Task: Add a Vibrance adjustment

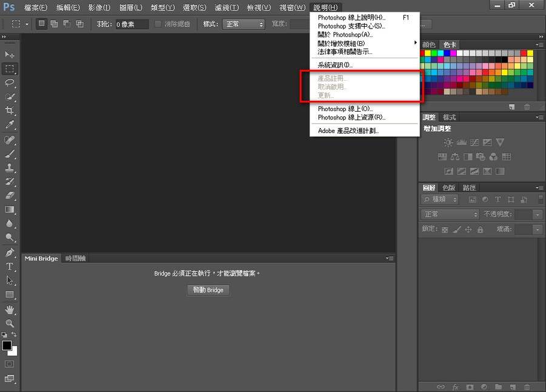Action: coord(500,142)
